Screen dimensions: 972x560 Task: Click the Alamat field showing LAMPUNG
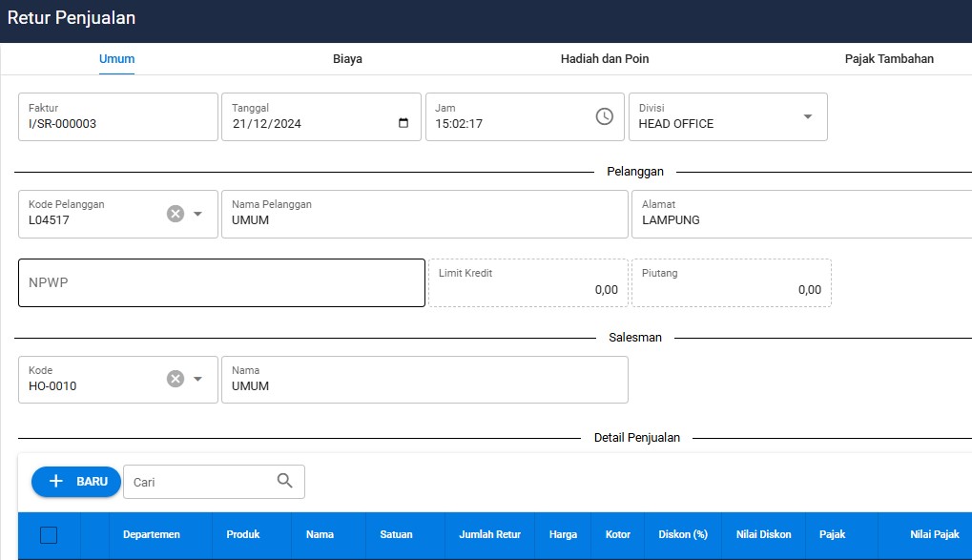[801, 219]
